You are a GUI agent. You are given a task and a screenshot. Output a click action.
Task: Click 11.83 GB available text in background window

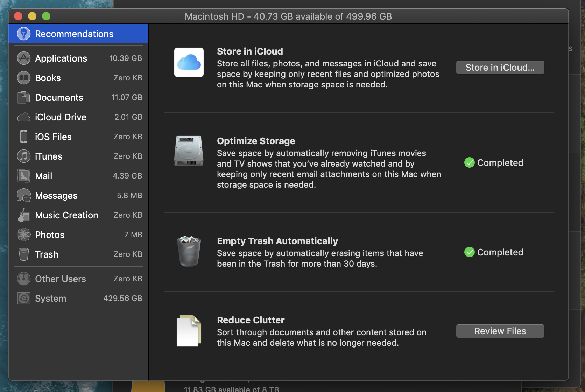pos(231,389)
